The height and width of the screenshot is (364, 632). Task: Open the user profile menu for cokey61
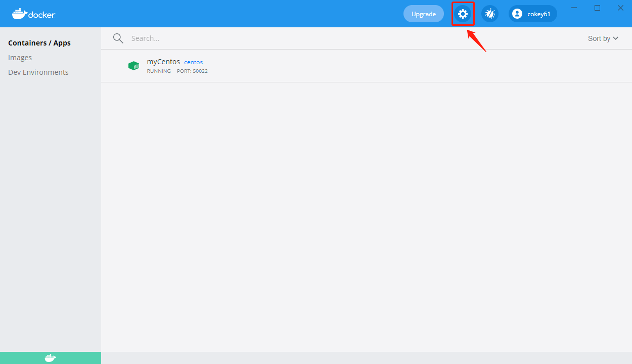(532, 14)
